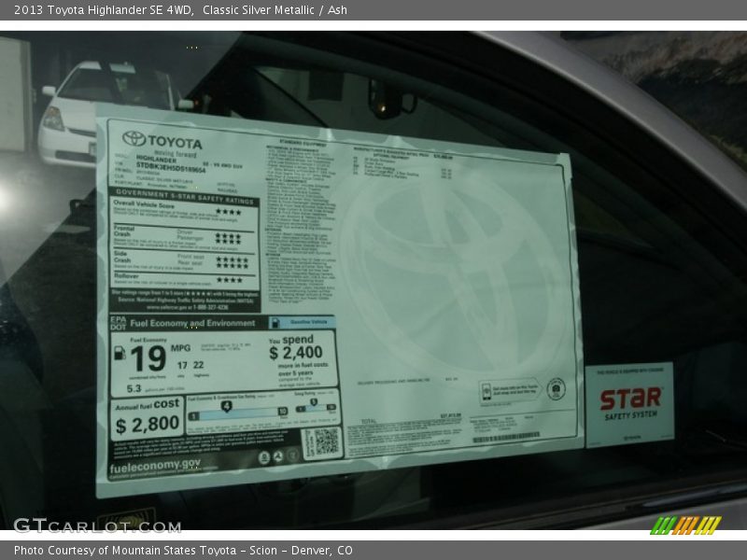Click the $2,400 You spend amount
This screenshot has height=560, width=747.
click(295, 352)
